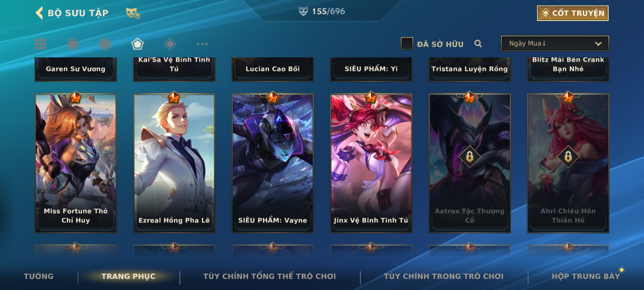Select the SIÊU PHẨM: Vayne skin card
The height and width of the screenshot is (290, 644).
(273, 163)
